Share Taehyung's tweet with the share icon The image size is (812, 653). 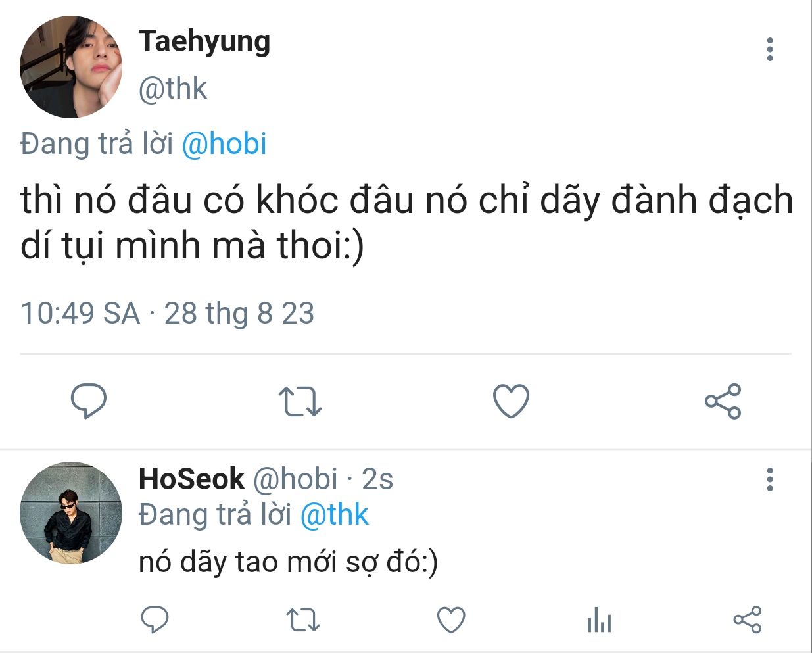723,401
